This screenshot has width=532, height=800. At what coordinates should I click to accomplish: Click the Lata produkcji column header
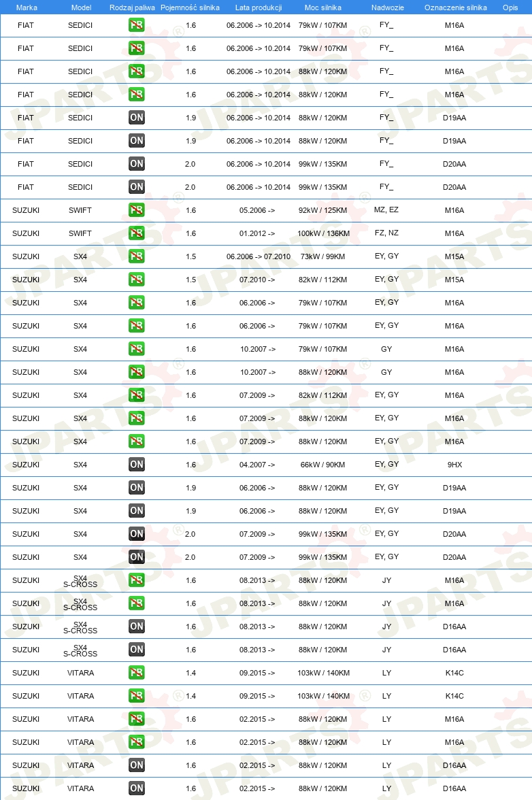(258, 7)
